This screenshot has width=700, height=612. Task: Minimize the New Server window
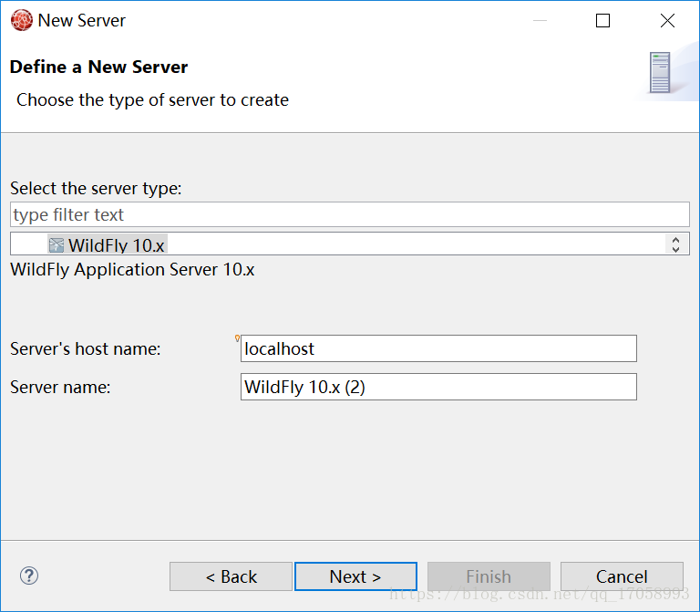tap(540, 21)
